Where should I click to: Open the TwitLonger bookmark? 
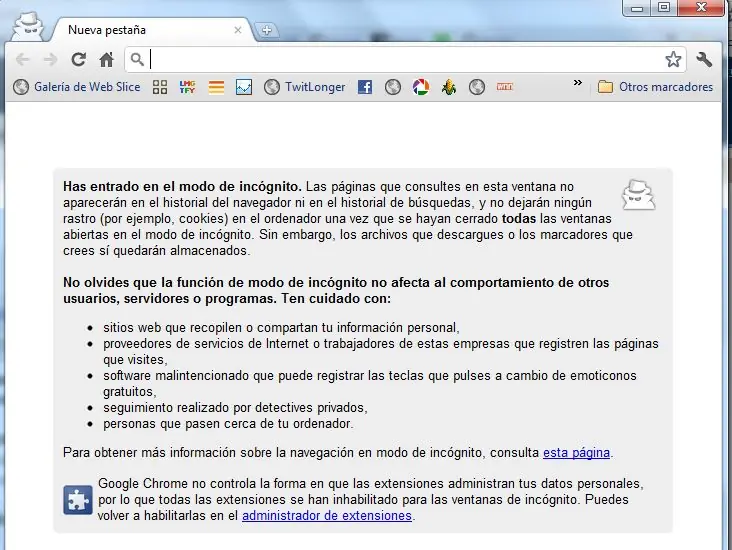click(304, 87)
